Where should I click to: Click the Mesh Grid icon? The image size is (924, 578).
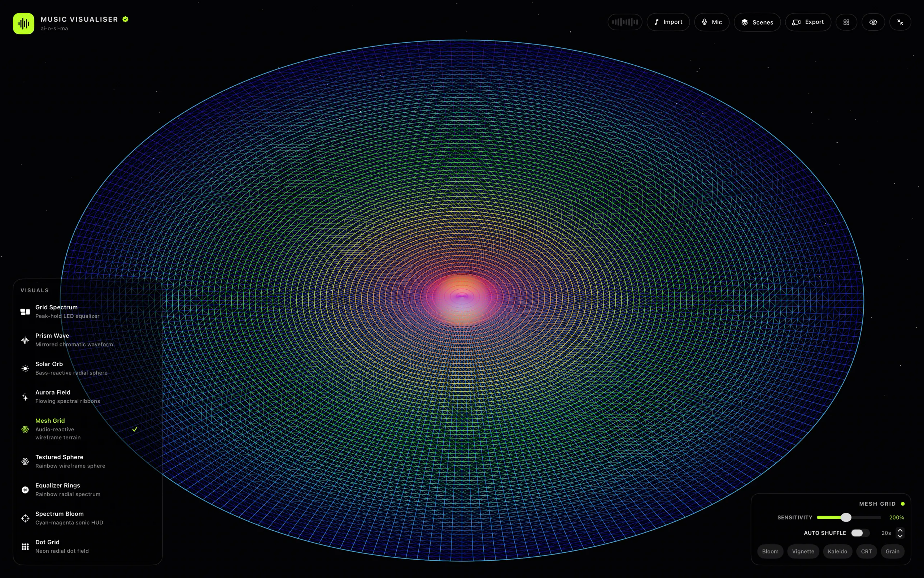(x=25, y=429)
